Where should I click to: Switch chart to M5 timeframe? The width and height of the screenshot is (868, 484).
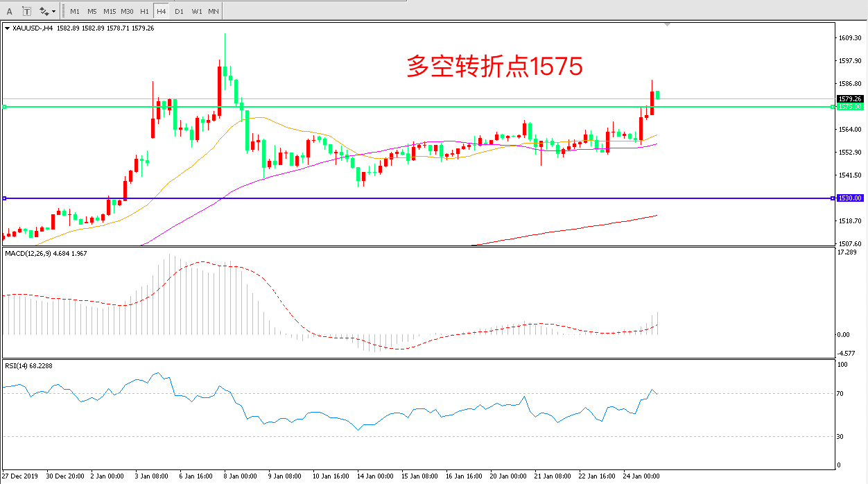(x=92, y=11)
